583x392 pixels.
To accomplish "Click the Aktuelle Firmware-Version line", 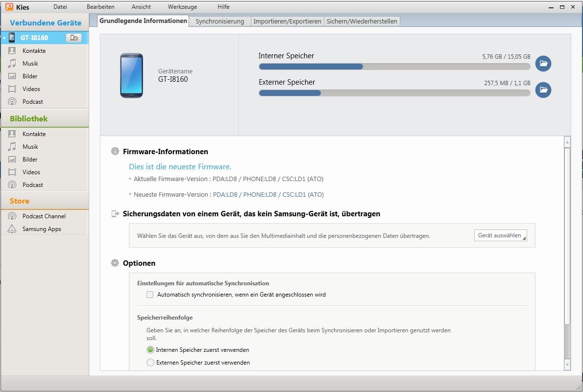I will point(228,179).
